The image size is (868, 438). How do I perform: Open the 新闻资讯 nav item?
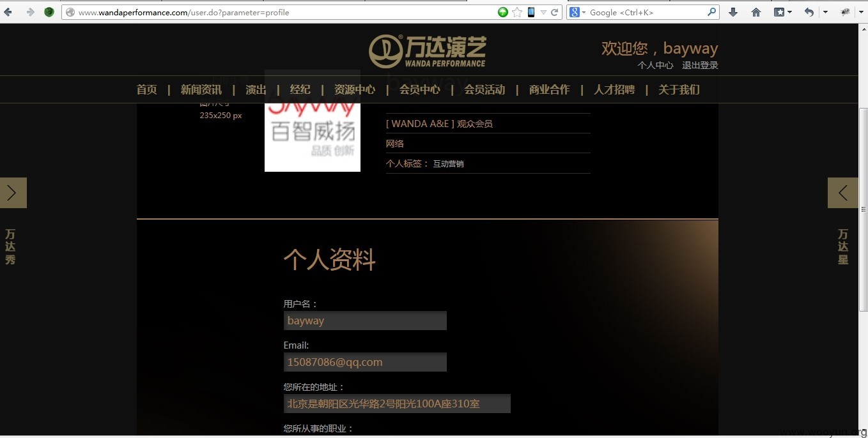tap(201, 89)
